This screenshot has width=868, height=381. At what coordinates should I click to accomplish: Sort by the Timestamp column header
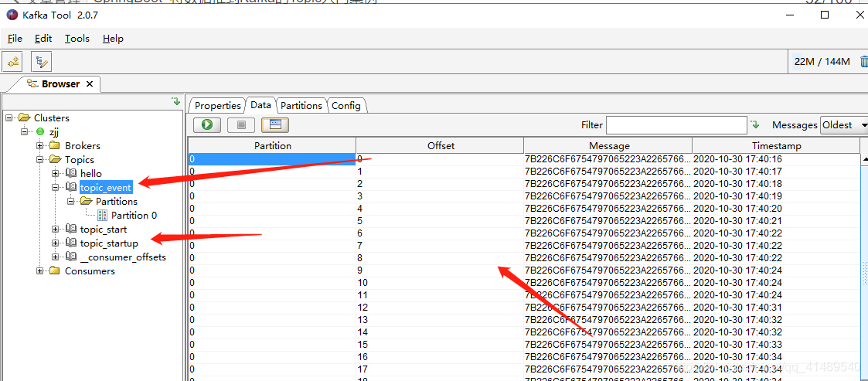point(776,145)
